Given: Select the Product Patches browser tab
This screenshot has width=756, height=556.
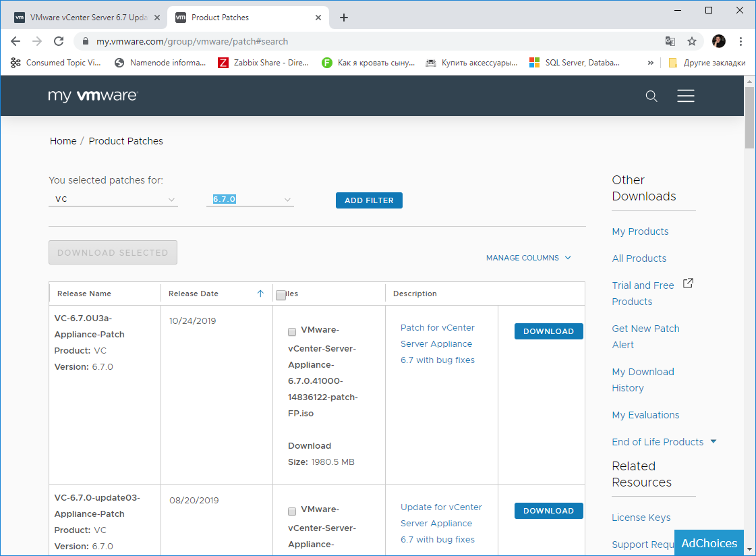Looking at the screenshot, I should tap(248, 18).
